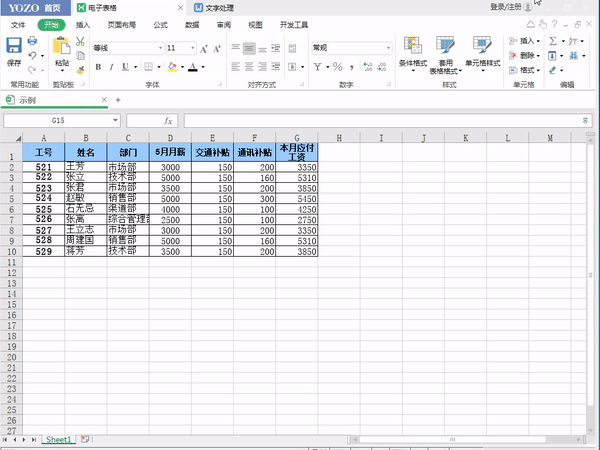Click the find binoculars icon

point(574,56)
